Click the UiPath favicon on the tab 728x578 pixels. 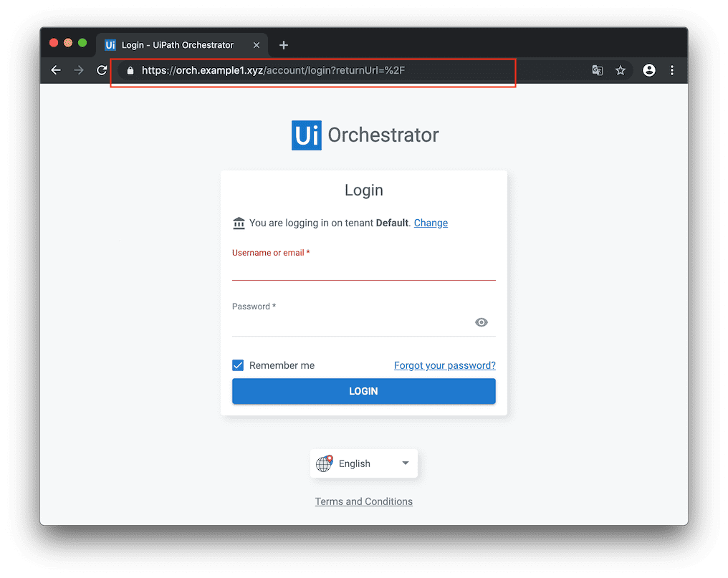tap(110, 45)
